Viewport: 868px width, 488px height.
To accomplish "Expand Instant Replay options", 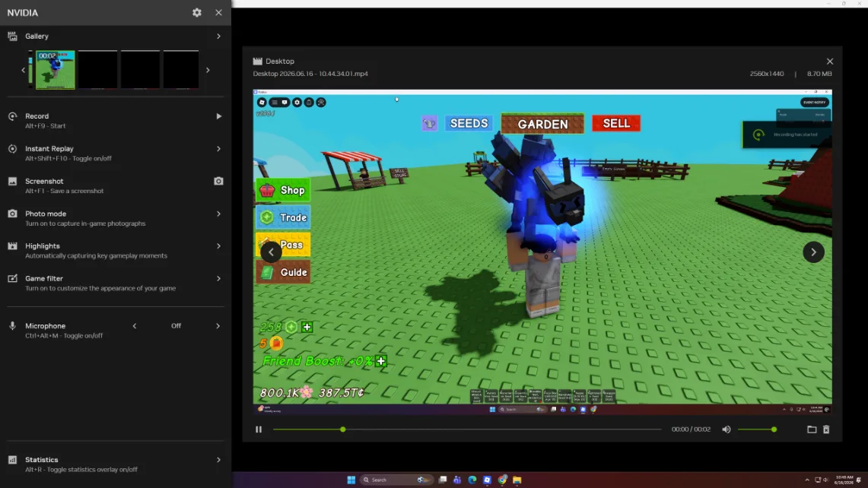I will [x=218, y=149].
